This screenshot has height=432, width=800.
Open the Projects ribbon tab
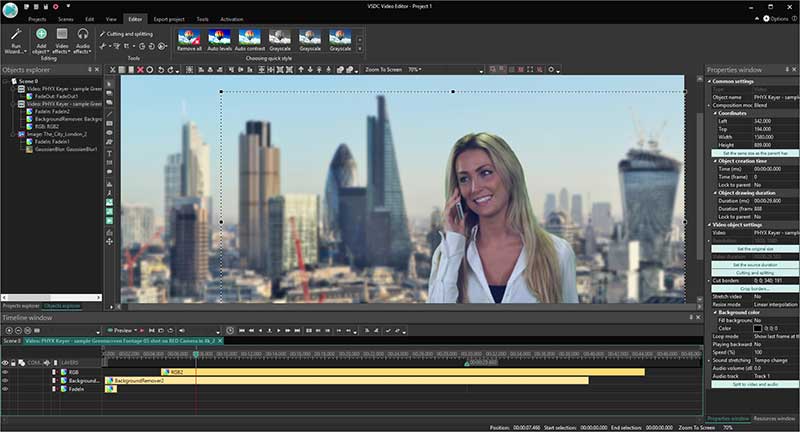[x=37, y=19]
